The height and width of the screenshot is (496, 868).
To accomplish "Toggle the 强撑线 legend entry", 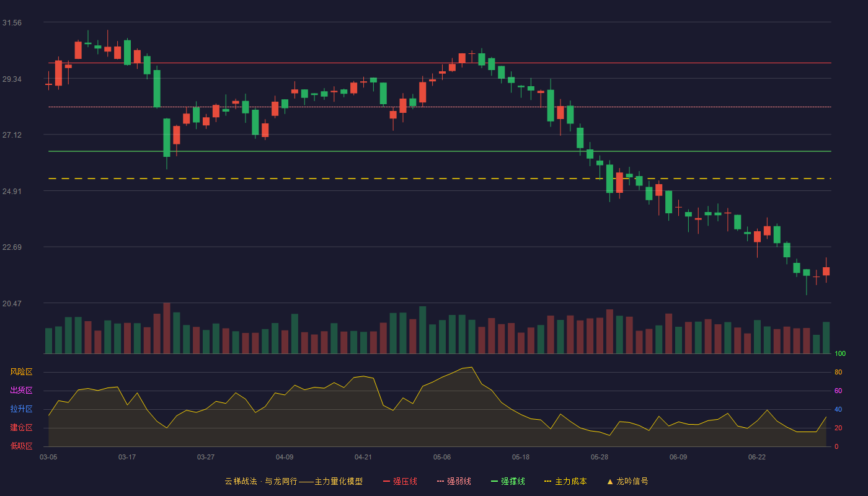I will click(508, 481).
